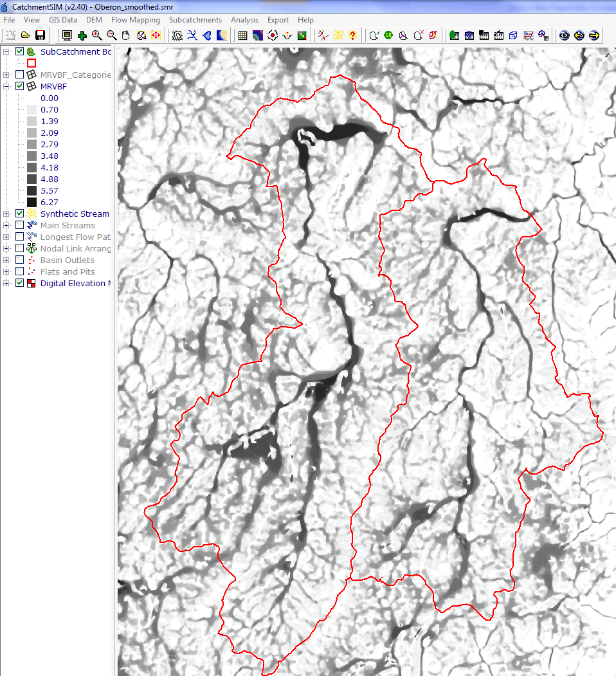
Task: Click the Save project floppy disk icon
Action: [40, 35]
